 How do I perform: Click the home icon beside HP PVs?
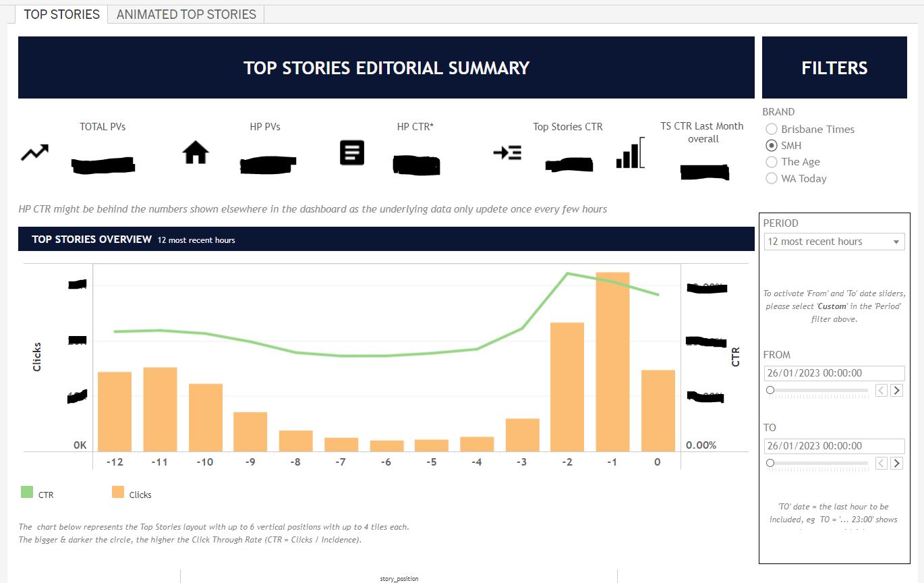coord(196,152)
